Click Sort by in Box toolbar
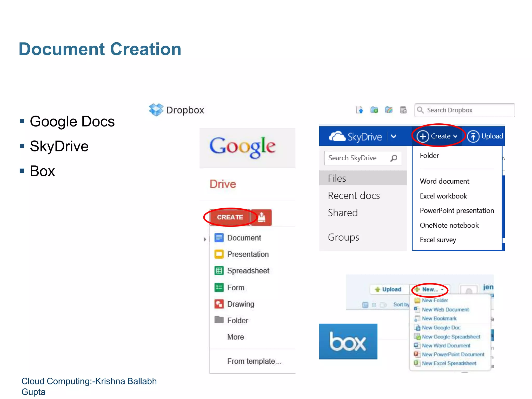Screen dimensions: 532x399 (x=401, y=304)
